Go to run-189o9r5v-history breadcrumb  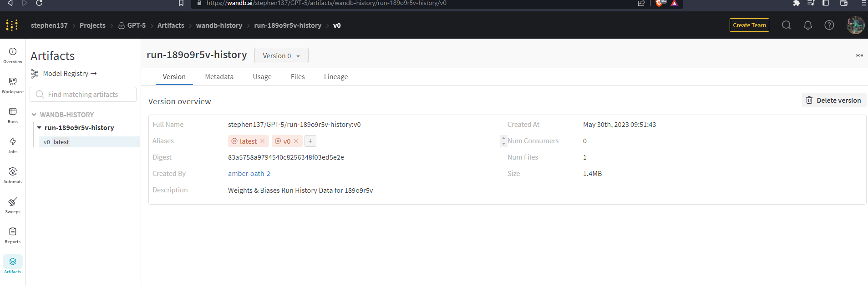point(288,25)
